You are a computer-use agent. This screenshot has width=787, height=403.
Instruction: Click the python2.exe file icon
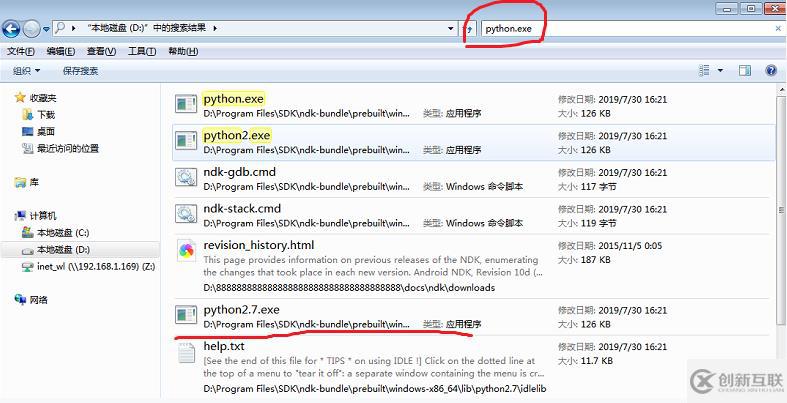(x=186, y=140)
